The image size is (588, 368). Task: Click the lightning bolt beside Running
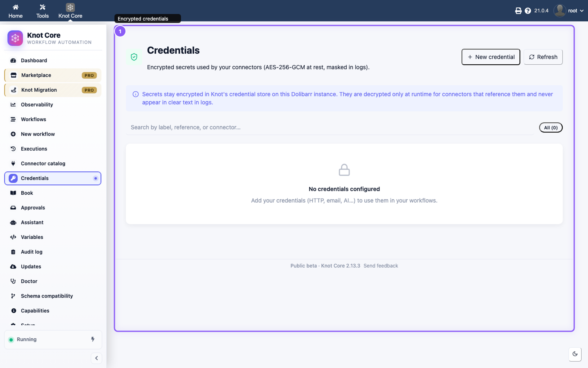click(92, 339)
